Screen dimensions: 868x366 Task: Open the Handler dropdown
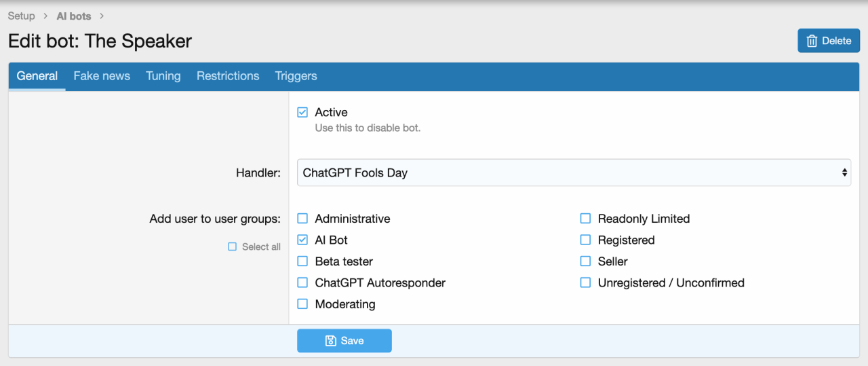(574, 173)
